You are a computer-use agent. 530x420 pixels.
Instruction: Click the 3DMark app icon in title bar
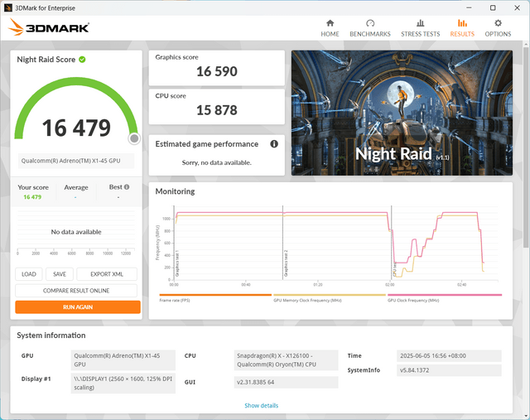[x=8, y=7]
